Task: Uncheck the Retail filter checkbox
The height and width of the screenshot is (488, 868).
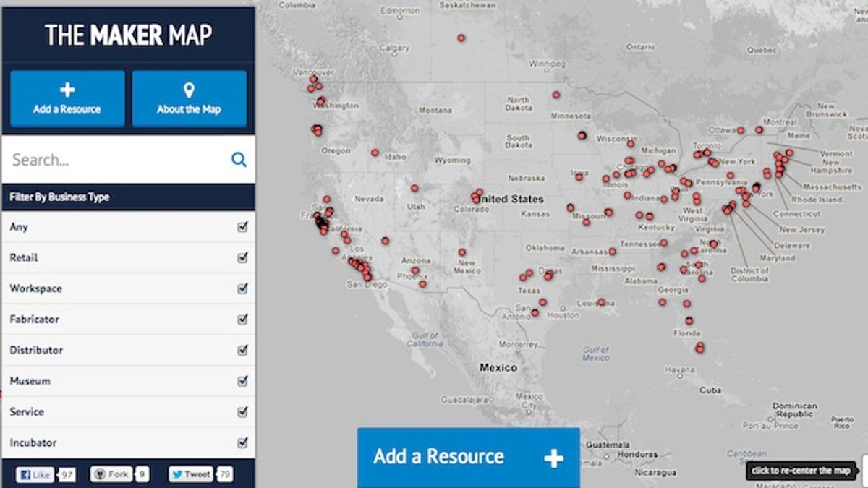Action: [x=242, y=257]
